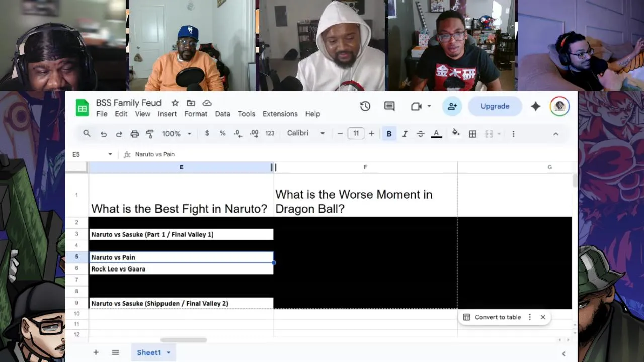644x362 pixels.
Task: Open more toolbar options
Action: 513,134
